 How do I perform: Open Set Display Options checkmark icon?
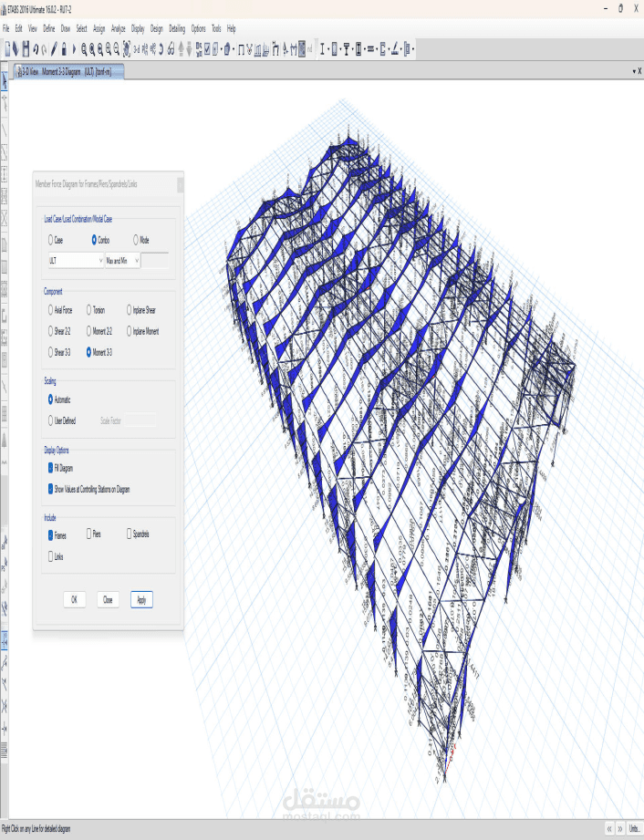tap(207, 49)
